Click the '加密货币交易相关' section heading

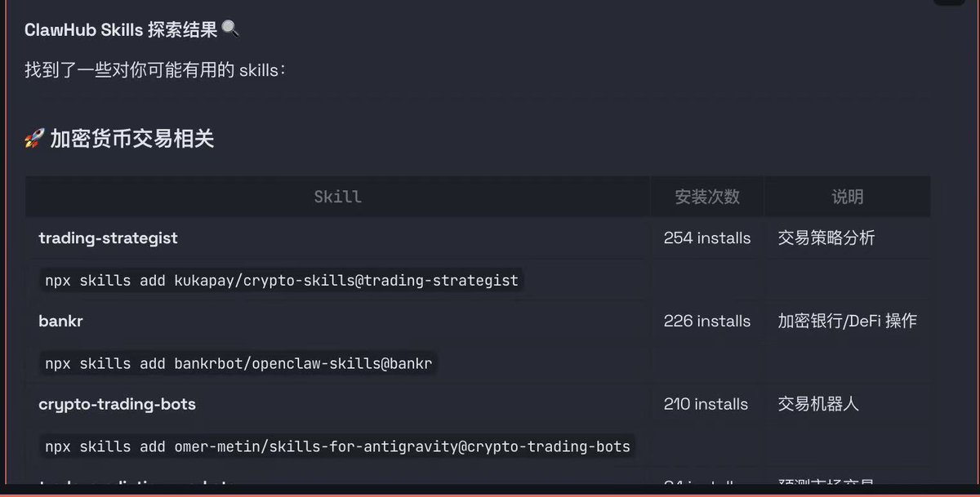(131, 140)
